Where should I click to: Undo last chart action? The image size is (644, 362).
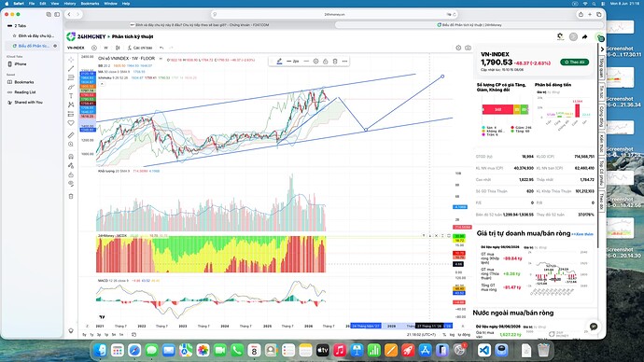[161, 48]
